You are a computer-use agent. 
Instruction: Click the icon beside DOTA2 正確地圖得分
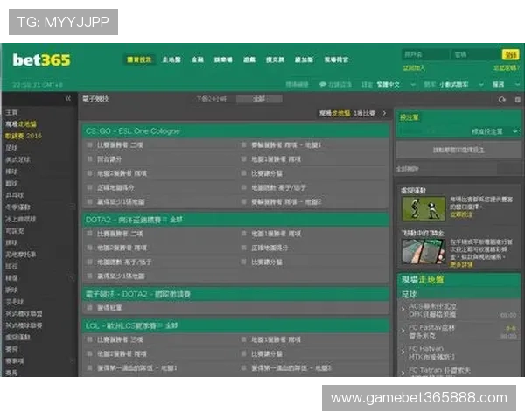point(244,248)
